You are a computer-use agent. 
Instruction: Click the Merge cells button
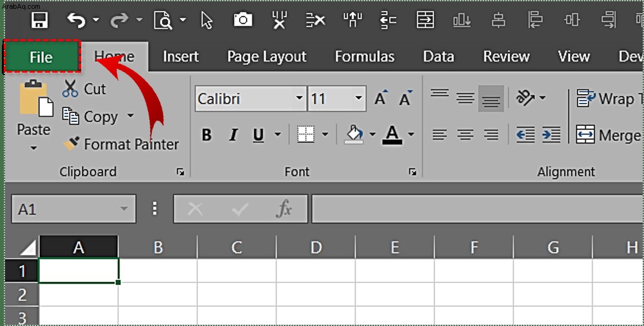(609, 135)
